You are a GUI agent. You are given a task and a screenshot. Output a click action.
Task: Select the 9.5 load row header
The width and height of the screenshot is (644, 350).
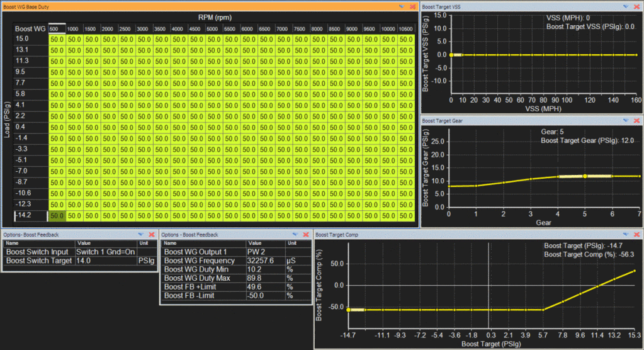[31, 72]
